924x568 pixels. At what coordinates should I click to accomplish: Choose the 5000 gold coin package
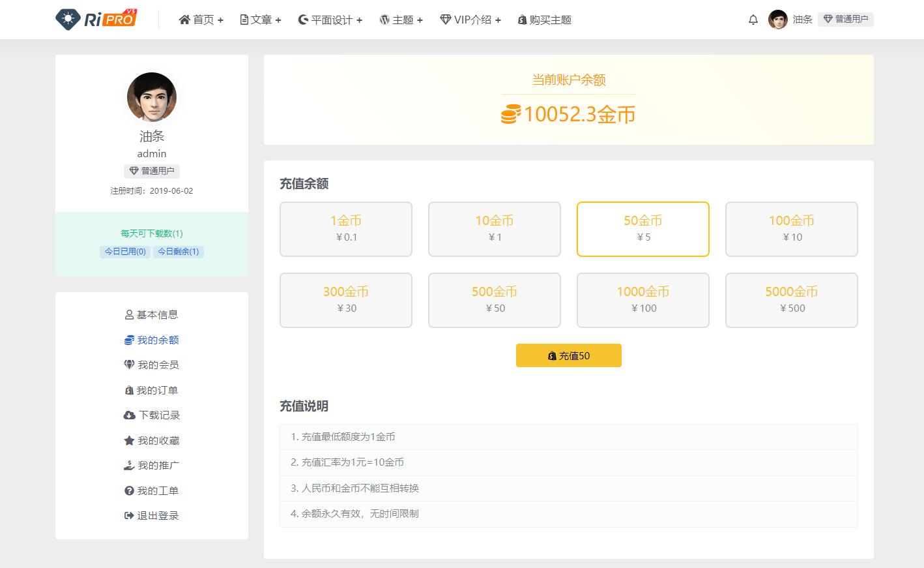click(x=791, y=300)
